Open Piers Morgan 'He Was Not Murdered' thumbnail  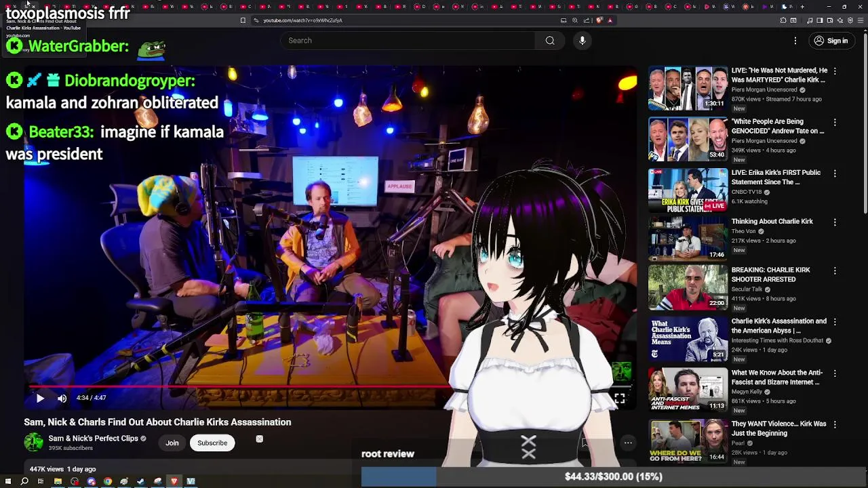[688, 88]
